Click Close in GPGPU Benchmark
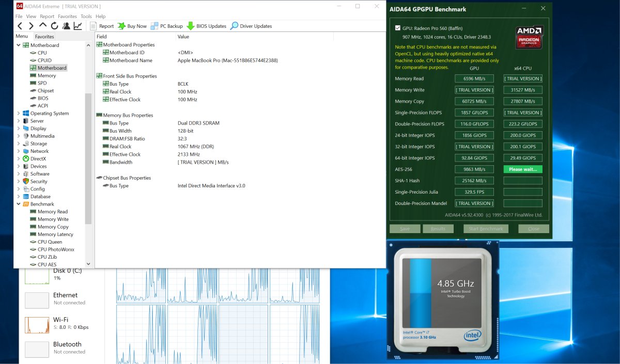Image resolution: width=620 pixels, height=364 pixels. 534,229
